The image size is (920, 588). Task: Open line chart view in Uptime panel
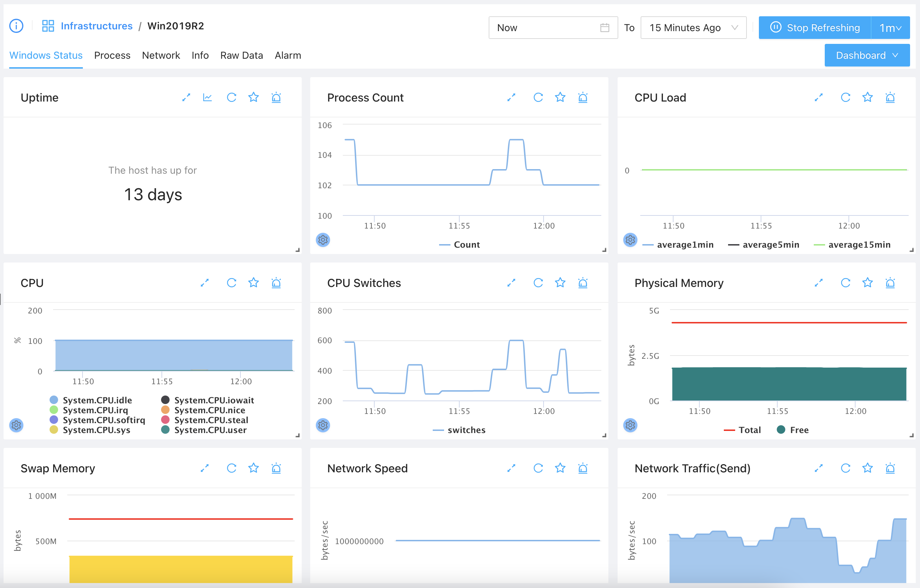[x=208, y=98]
